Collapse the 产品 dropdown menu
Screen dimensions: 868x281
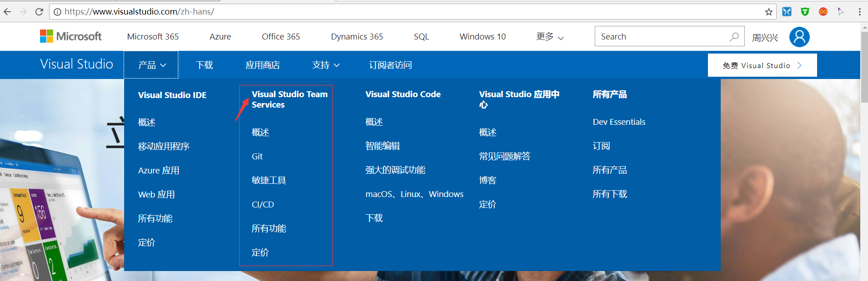tap(151, 65)
